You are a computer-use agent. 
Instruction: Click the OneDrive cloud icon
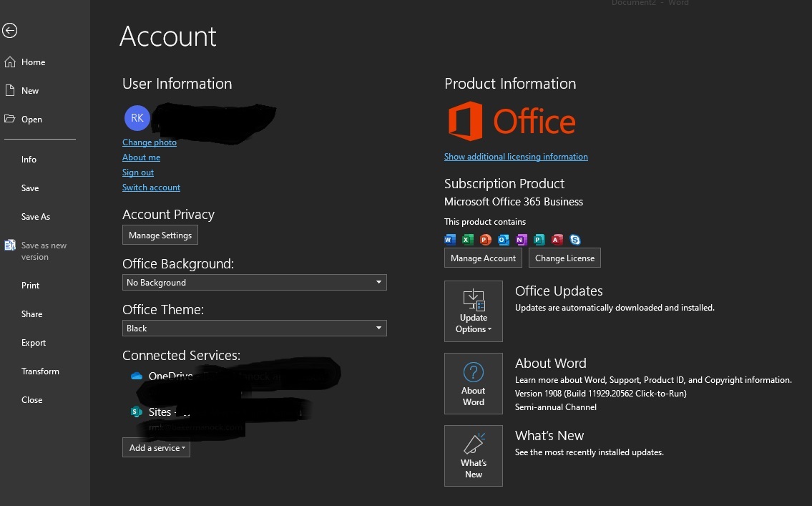(x=137, y=376)
